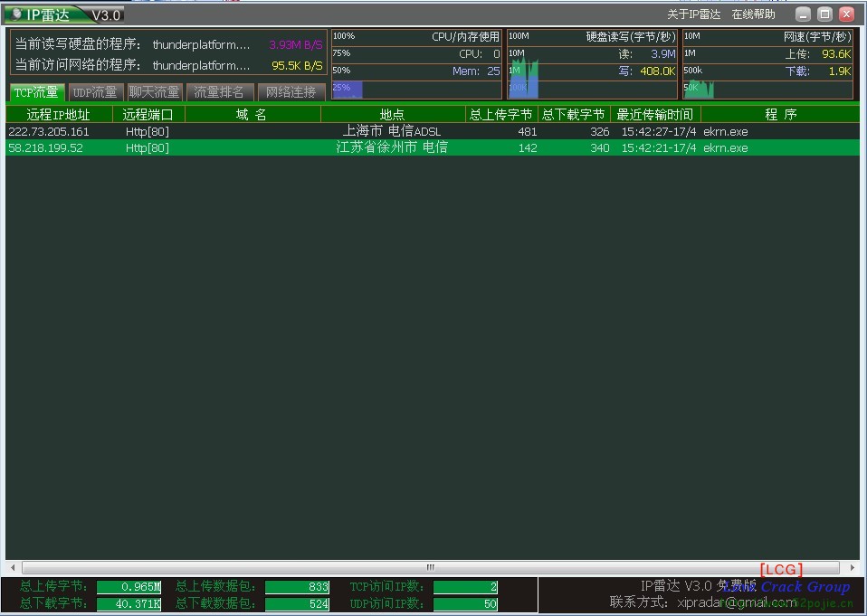The height and width of the screenshot is (616, 867).
Task: Click disk-reading program name thunderplatform
Action: pos(201,44)
